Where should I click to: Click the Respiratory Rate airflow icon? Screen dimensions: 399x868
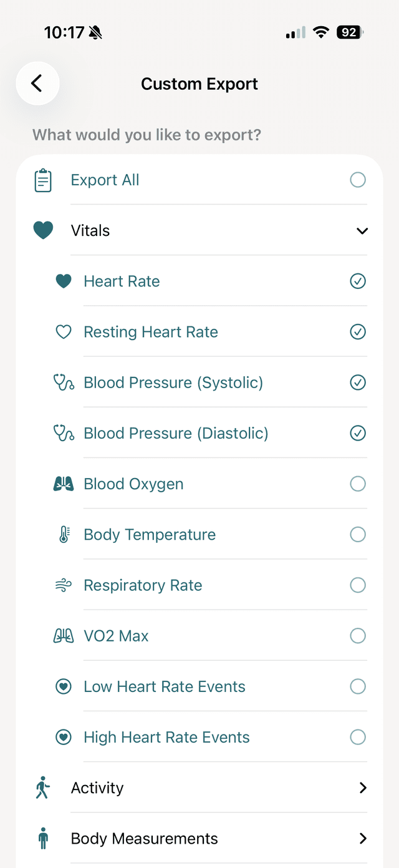[x=63, y=585]
